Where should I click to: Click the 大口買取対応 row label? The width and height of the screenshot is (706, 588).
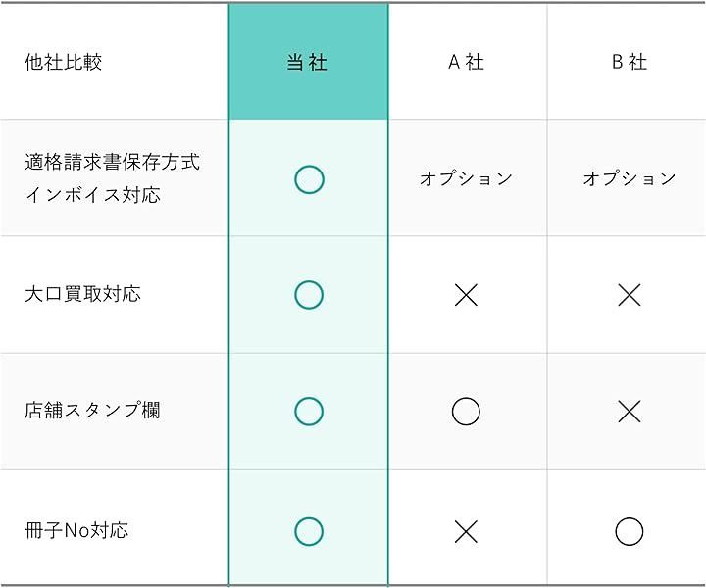point(82,294)
